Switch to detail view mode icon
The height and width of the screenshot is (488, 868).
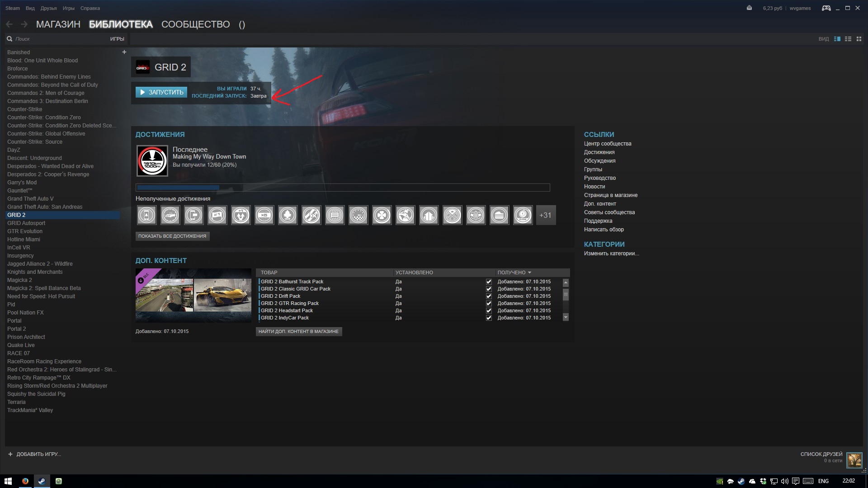pyautogui.click(x=837, y=39)
